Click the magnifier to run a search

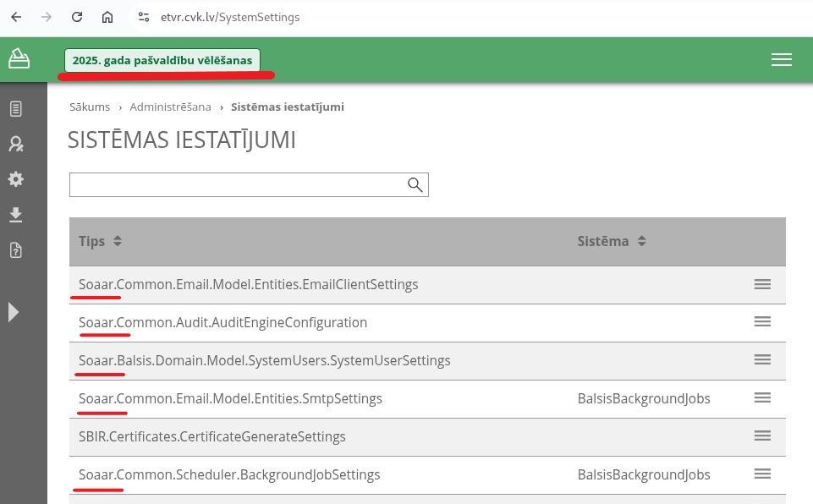pos(415,184)
